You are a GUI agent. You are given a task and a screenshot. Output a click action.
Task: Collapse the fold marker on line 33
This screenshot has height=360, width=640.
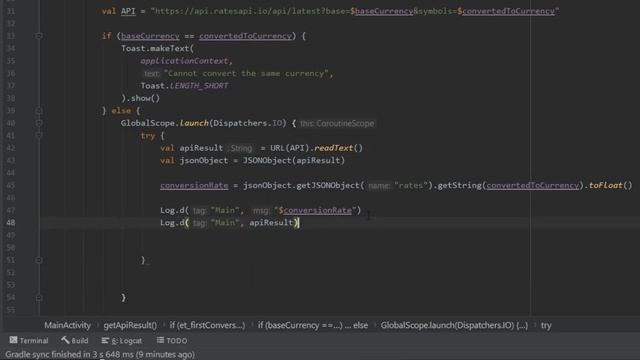39,36
